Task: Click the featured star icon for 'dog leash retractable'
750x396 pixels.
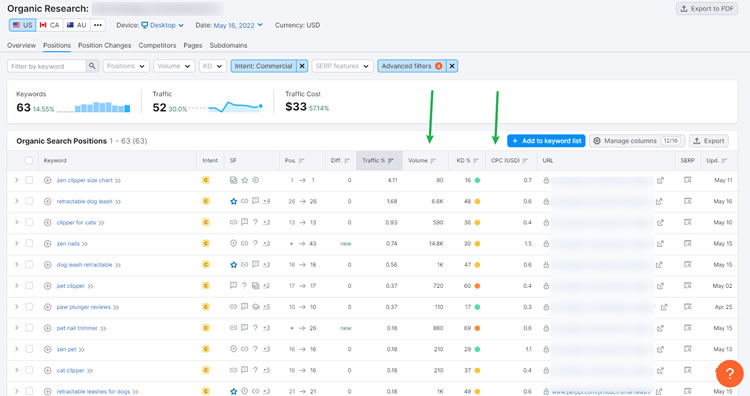Action: pyautogui.click(x=233, y=264)
